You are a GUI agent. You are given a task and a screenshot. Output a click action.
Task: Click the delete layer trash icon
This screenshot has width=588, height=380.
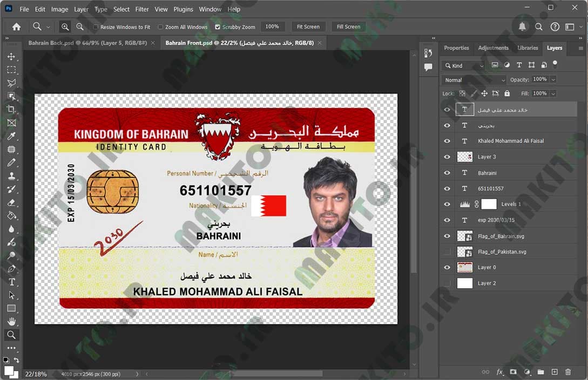click(x=568, y=372)
